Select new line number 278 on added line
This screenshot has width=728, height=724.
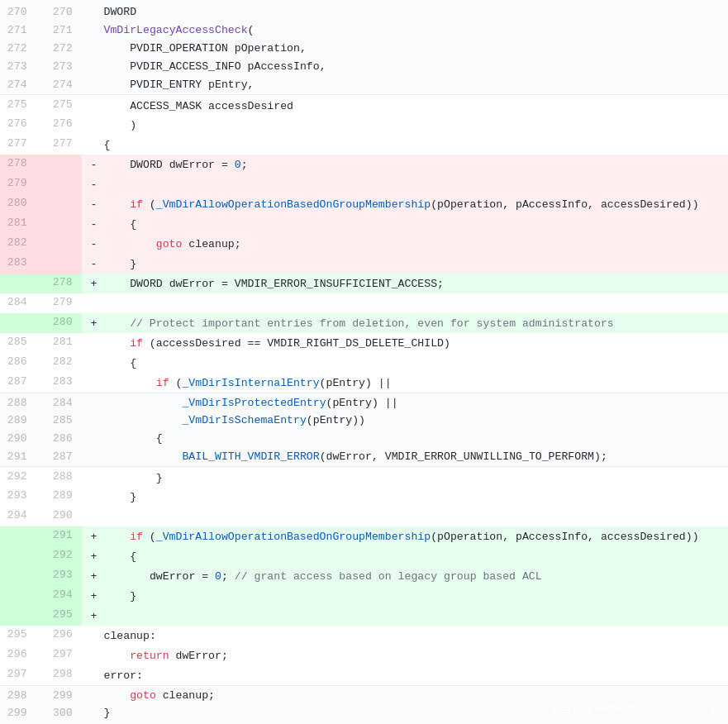pyautogui.click(x=63, y=283)
